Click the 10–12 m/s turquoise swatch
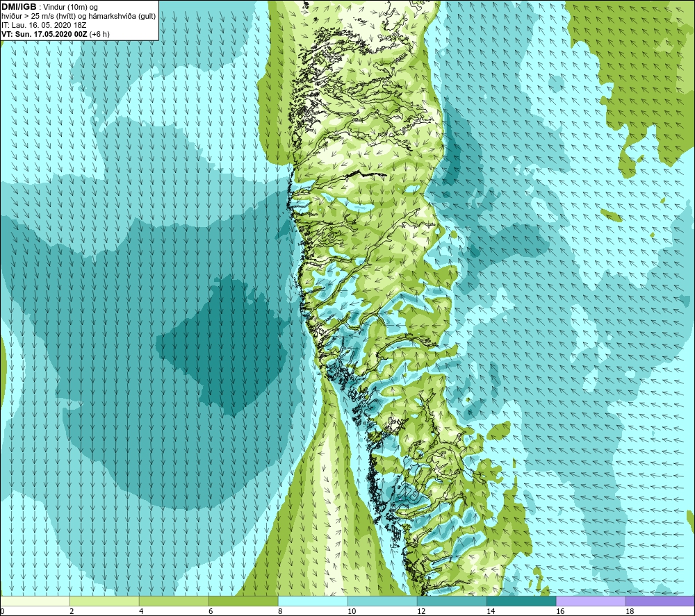The image size is (695, 616). pyautogui.click(x=382, y=601)
